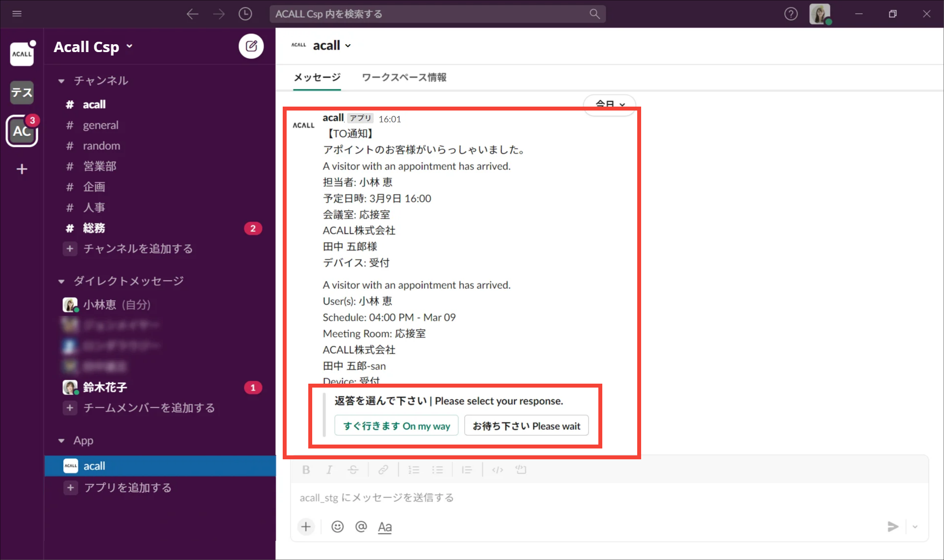Viewport: 944px width, 560px height.
Task: Open the acall conversation header dropdown
Action: pyautogui.click(x=332, y=45)
